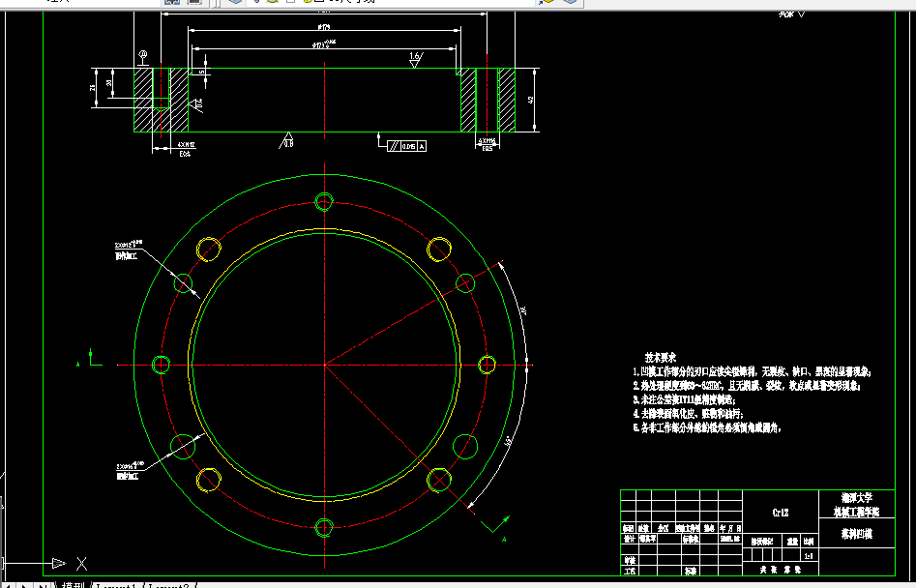
Task: Select the 1:1 scale value in title block
Action: pos(809,556)
